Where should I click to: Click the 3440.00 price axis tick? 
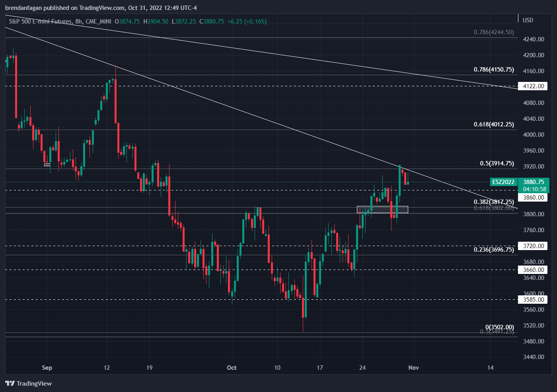point(534,357)
